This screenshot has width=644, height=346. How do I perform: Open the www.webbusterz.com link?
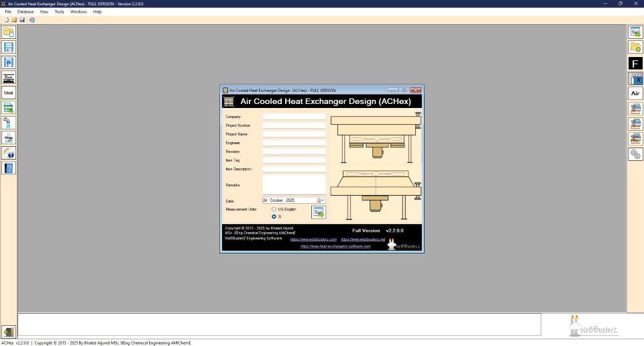coord(313,239)
